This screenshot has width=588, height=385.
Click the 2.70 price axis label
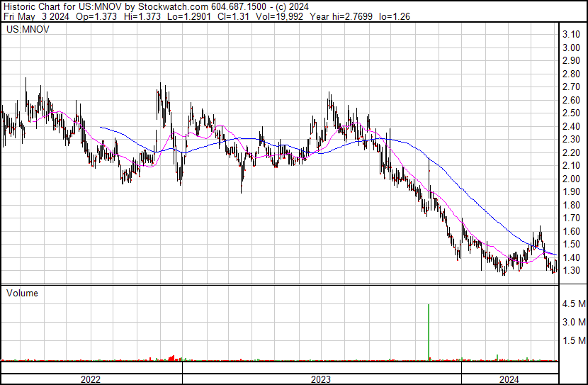pos(571,87)
